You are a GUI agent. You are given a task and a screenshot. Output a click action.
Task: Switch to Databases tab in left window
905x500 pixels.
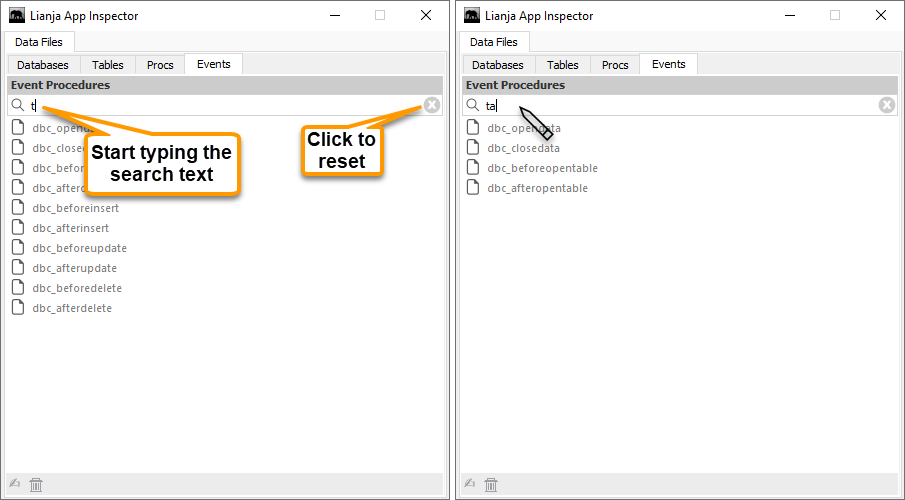[x=42, y=65]
